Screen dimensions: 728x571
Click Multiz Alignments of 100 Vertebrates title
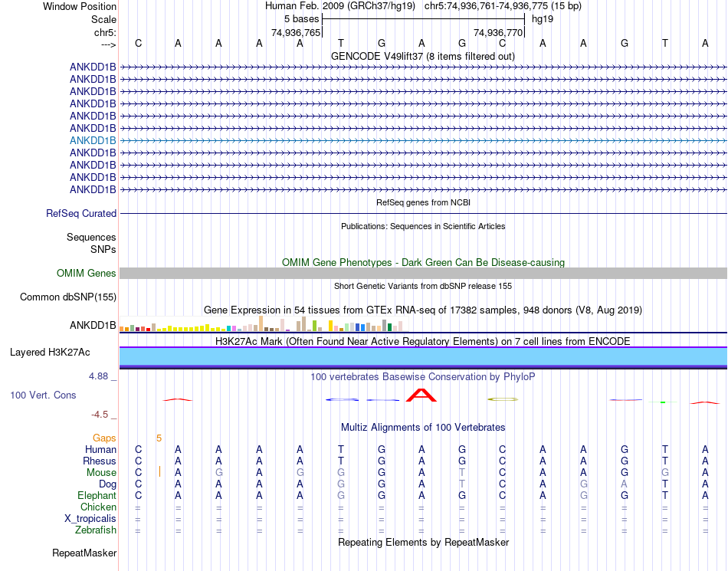(x=423, y=427)
